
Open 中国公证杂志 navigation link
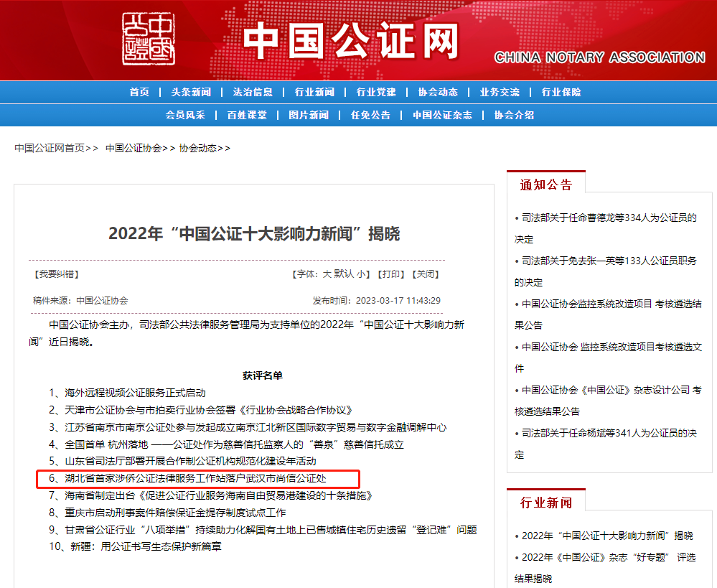442,115
